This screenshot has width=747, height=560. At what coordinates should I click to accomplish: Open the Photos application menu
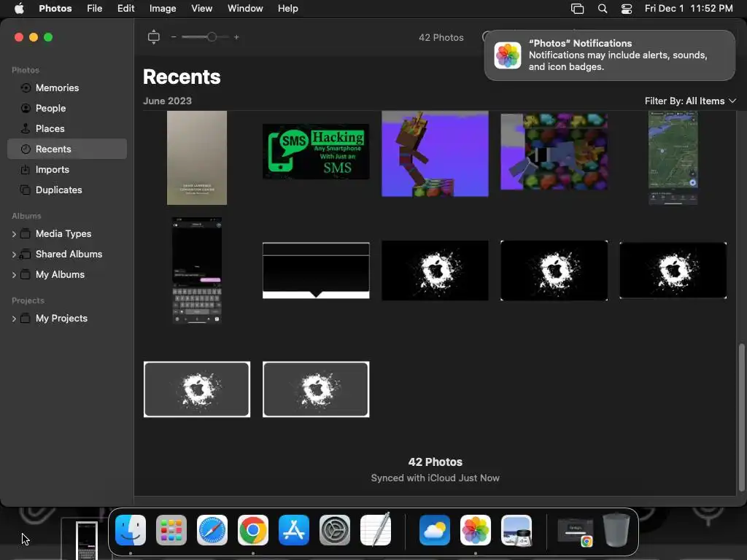pos(55,9)
